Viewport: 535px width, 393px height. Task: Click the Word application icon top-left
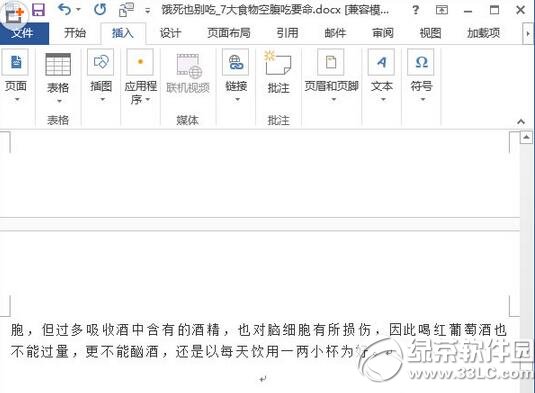click(14, 13)
